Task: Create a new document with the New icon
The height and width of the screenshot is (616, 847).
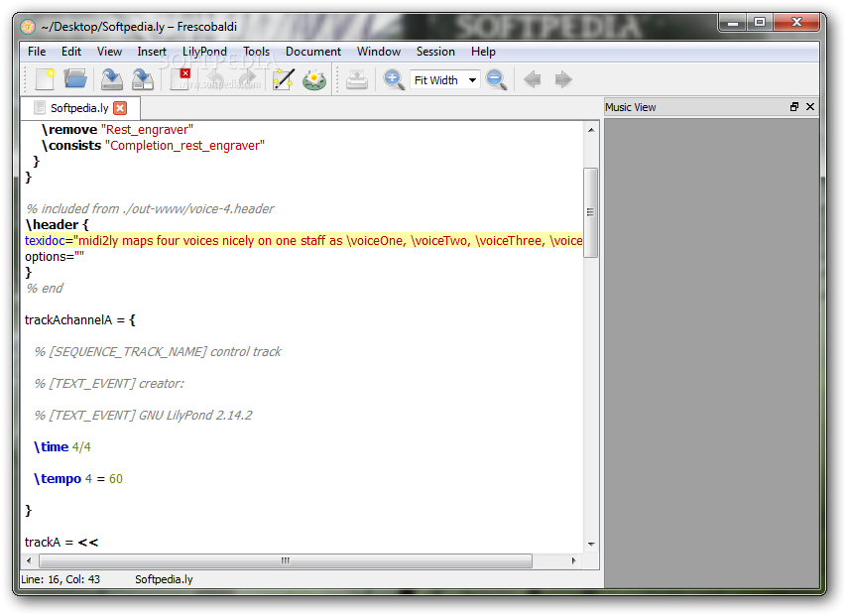Action: [x=45, y=79]
